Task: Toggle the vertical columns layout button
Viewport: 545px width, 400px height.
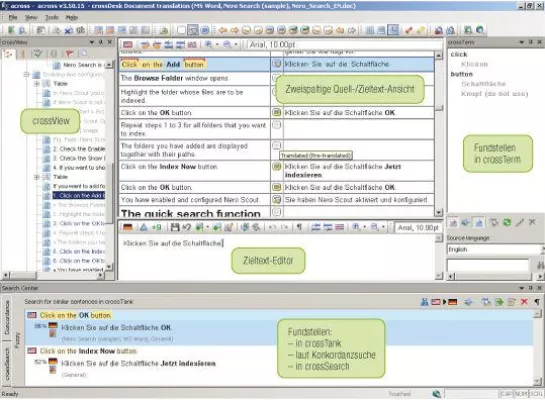Action: point(369,30)
